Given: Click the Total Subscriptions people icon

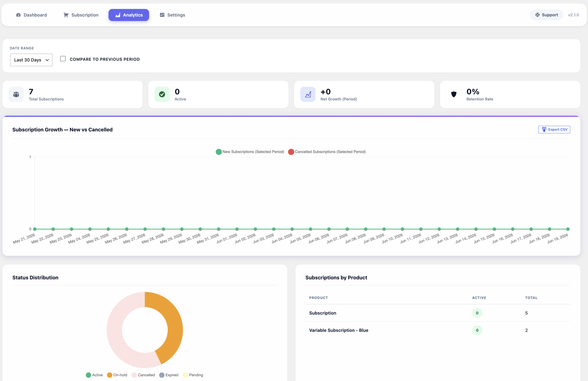Looking at the screenshot, I should (x=16, y=94).
